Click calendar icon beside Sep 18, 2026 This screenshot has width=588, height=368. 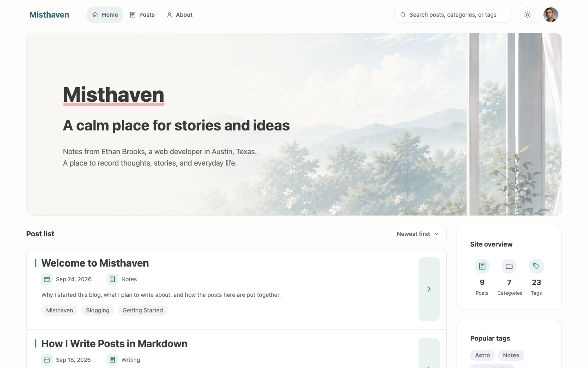click(x=47, y=360)
